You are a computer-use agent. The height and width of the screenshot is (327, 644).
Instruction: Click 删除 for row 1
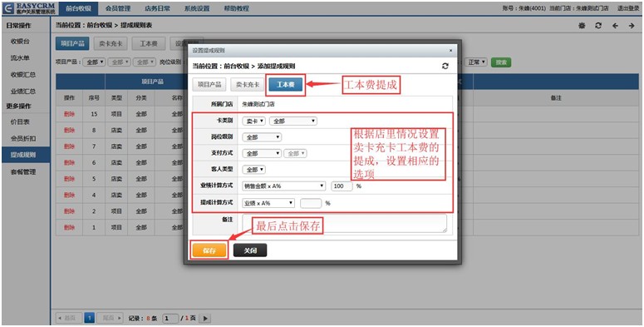click(69, 227)
